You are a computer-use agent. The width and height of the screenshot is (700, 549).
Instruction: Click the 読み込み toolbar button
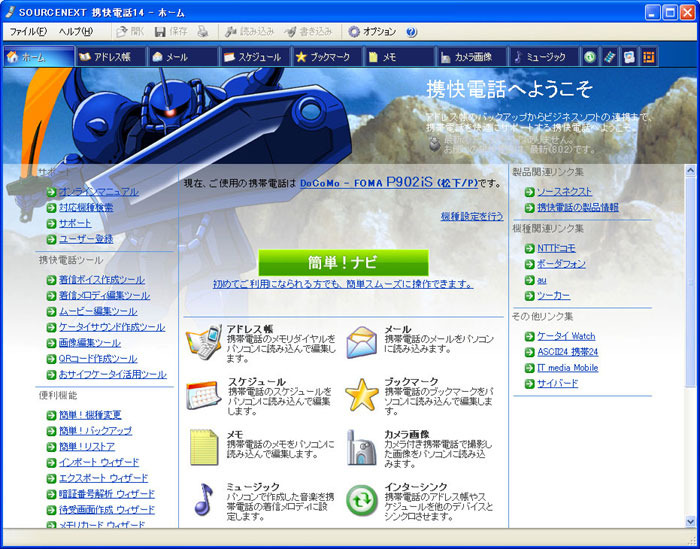(x=249, y=32)
